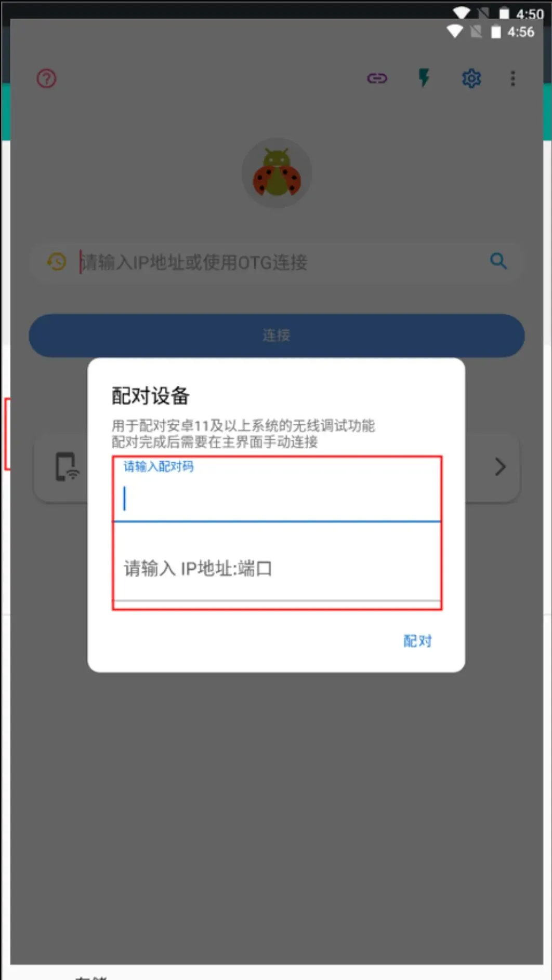Open the three-dot overflow menu
This screenshot has width=552, height=980.
[513, 78]
